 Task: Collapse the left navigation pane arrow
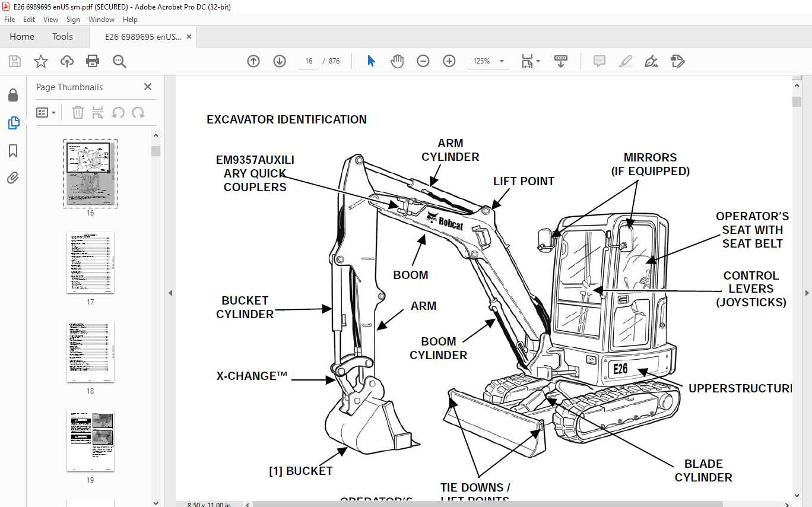click(170, 293)
